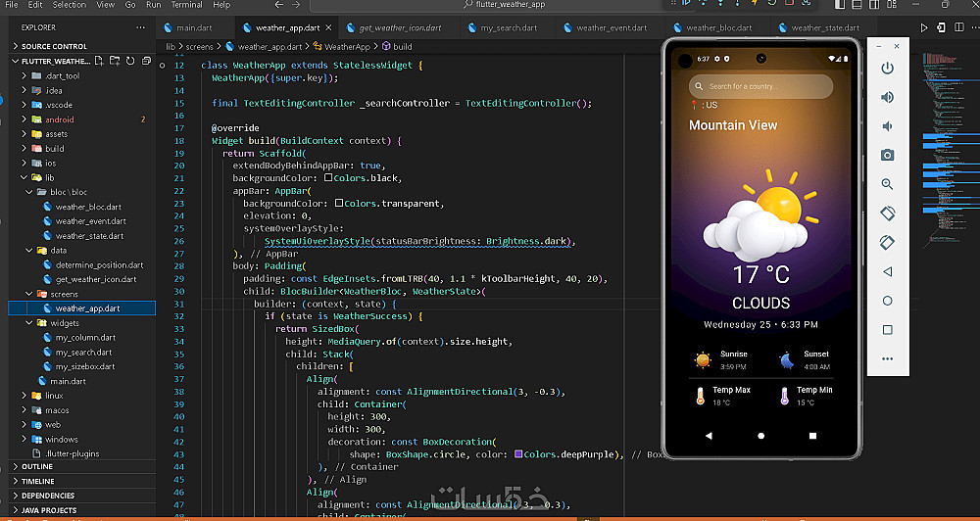The height and width of the screenshot is (521, 980).
Task: Expand the android folder
Action: pos(59,119)
